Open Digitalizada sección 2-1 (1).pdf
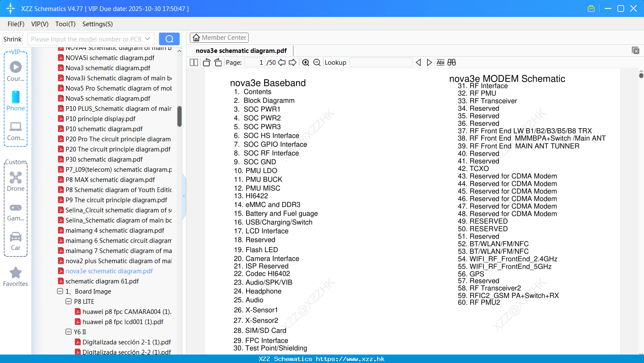The image size is (644, 363). point(126,342)
